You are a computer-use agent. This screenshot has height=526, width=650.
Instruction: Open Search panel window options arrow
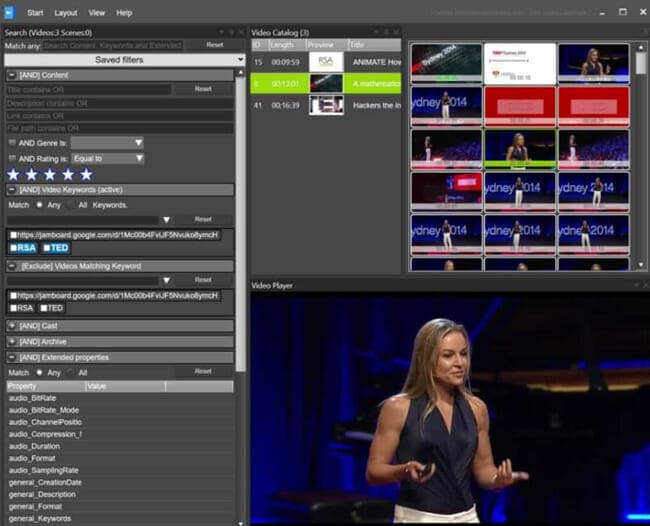(x=222, y=32)
